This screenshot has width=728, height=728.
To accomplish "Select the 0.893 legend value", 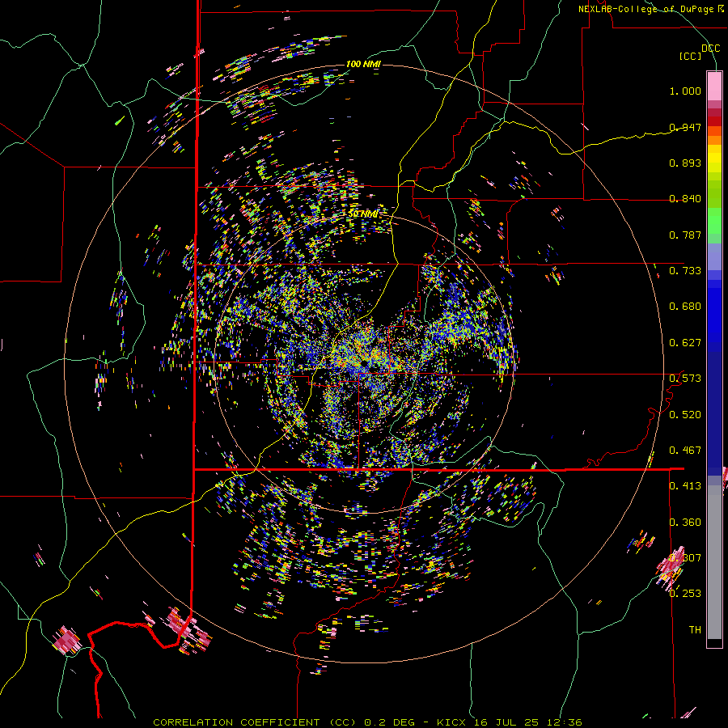I will pos(685,163).
